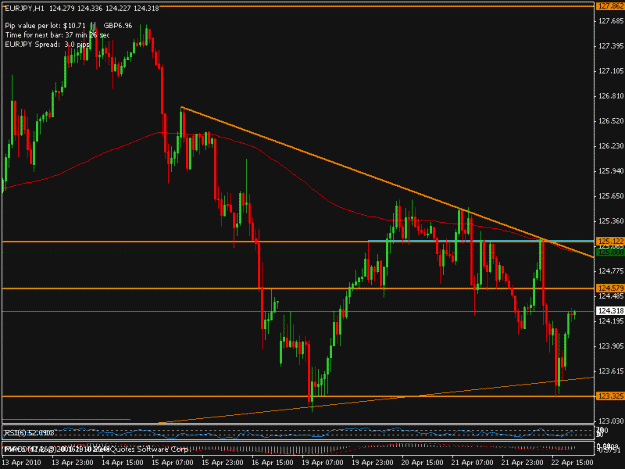The height and width of the screenshot is (469, 625).
Task: Select the blue RSI line in subwindow
Action: (x=289, y=433)
